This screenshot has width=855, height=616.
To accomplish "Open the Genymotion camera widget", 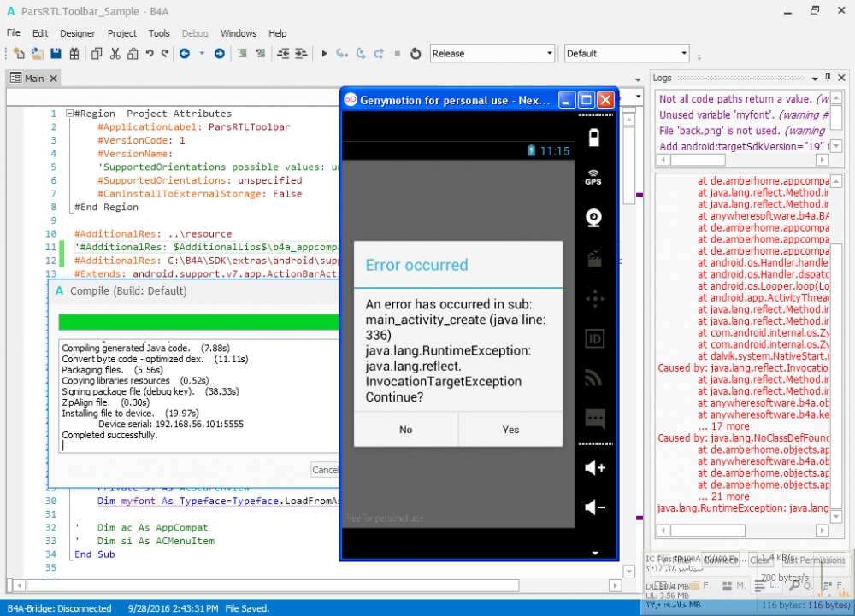I will (x=593, y=218).
